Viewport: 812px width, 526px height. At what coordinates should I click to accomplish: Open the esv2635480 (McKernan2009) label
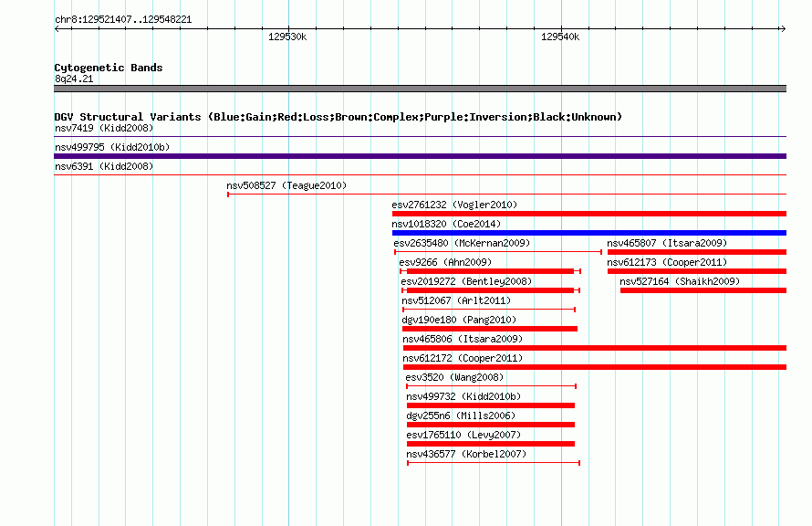coord(462,243)
